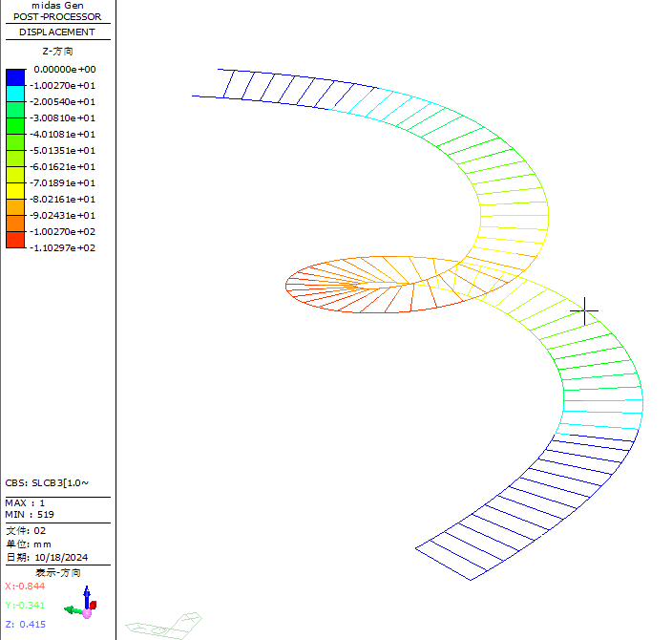This screenshot has height=640, width=672.
Task: Click the blue Z-axis arrow of the triad
Action: (87, 595)
